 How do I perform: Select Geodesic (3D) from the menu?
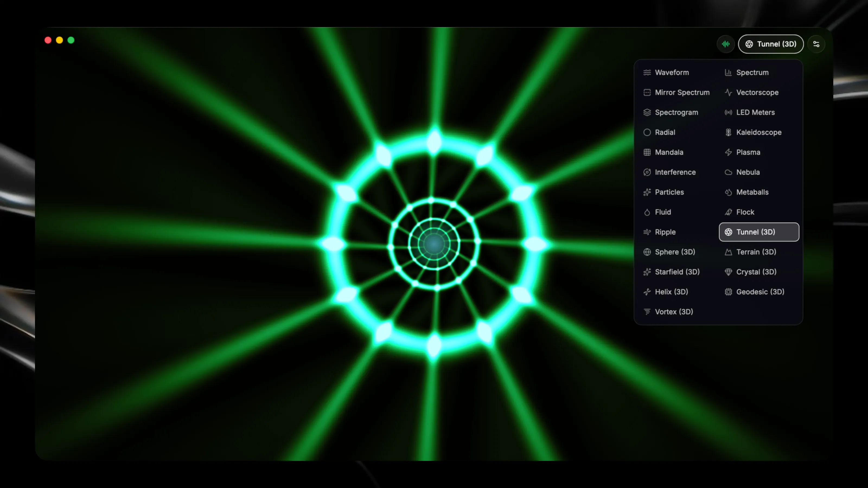(x=759, y=292)
